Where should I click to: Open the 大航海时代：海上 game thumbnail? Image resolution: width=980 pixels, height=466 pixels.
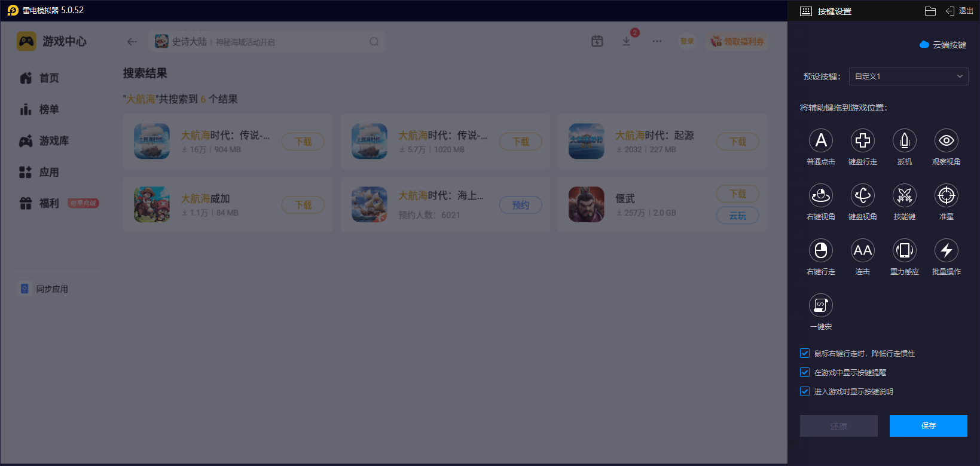click(370, 204)
